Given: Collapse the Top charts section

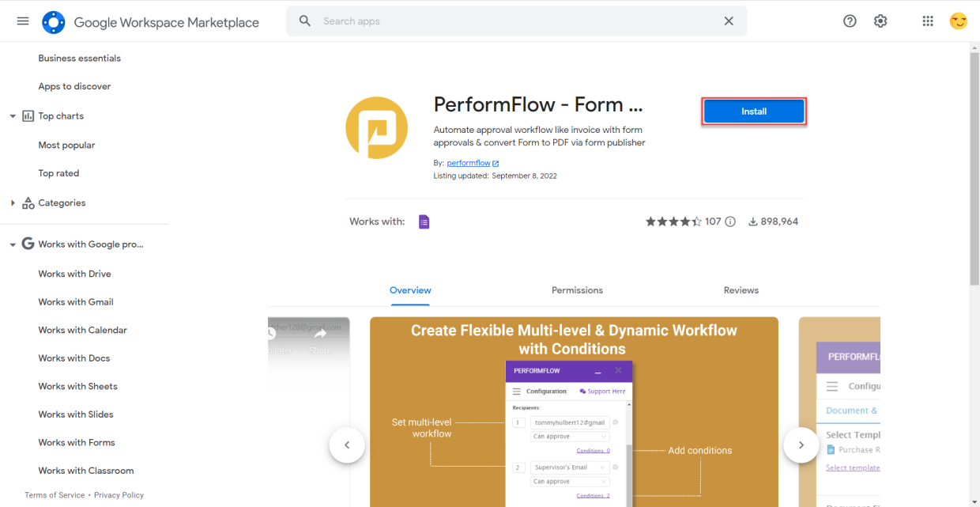Looking at the screenshot, I should (x=13, y=115).
